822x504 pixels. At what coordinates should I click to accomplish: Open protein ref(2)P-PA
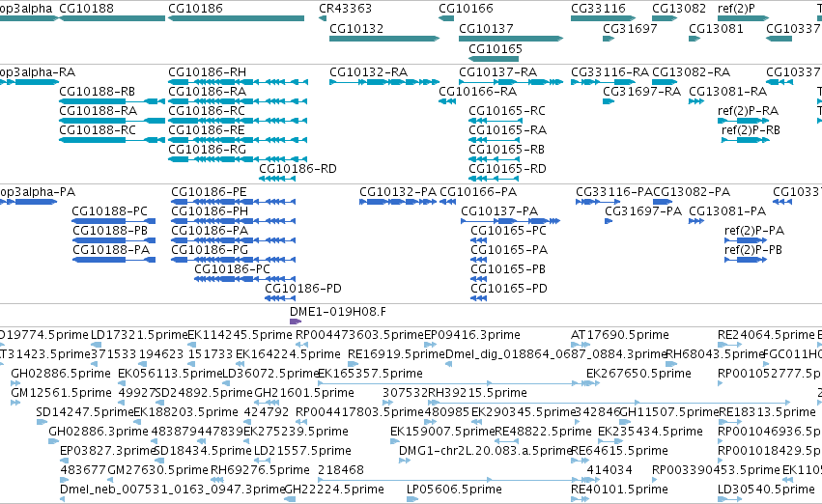point(754,231)
